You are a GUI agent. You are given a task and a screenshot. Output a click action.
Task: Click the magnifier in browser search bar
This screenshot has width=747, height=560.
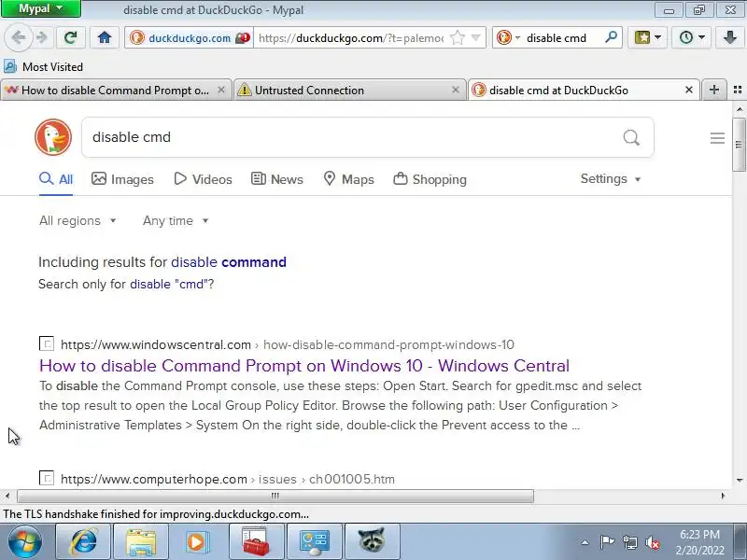pos(611,37)
